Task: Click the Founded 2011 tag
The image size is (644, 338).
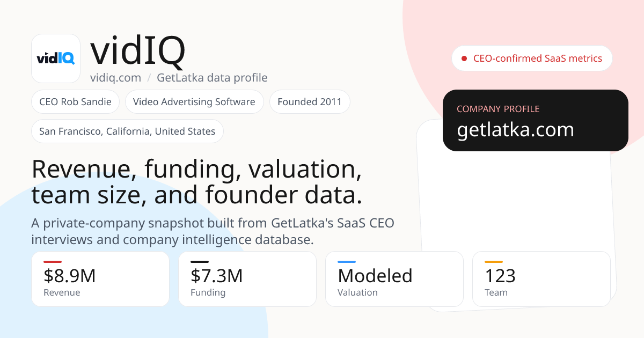Action: pyautogui.click(x=310, y=102)
